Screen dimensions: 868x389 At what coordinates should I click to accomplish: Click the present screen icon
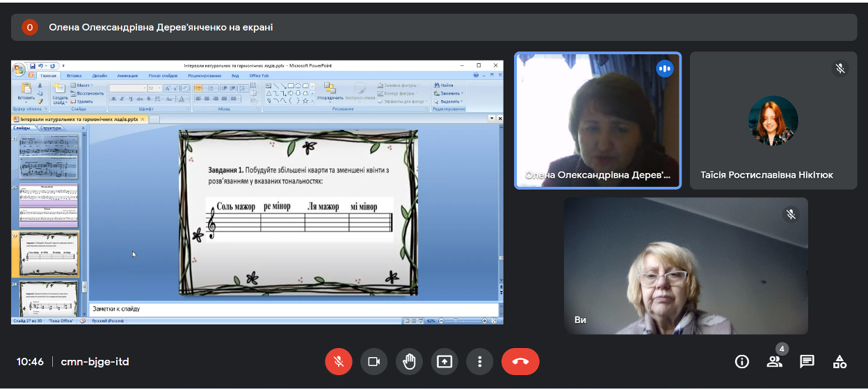point(444,361)
